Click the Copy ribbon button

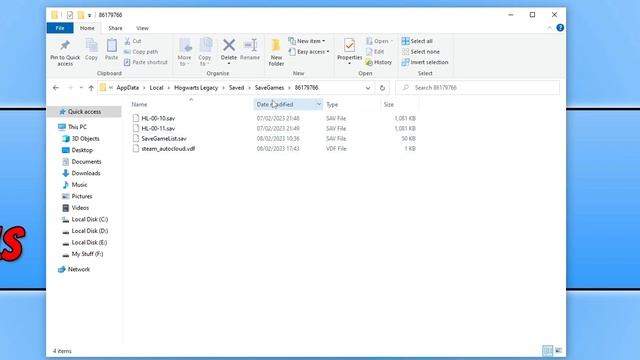coord(91,49)
